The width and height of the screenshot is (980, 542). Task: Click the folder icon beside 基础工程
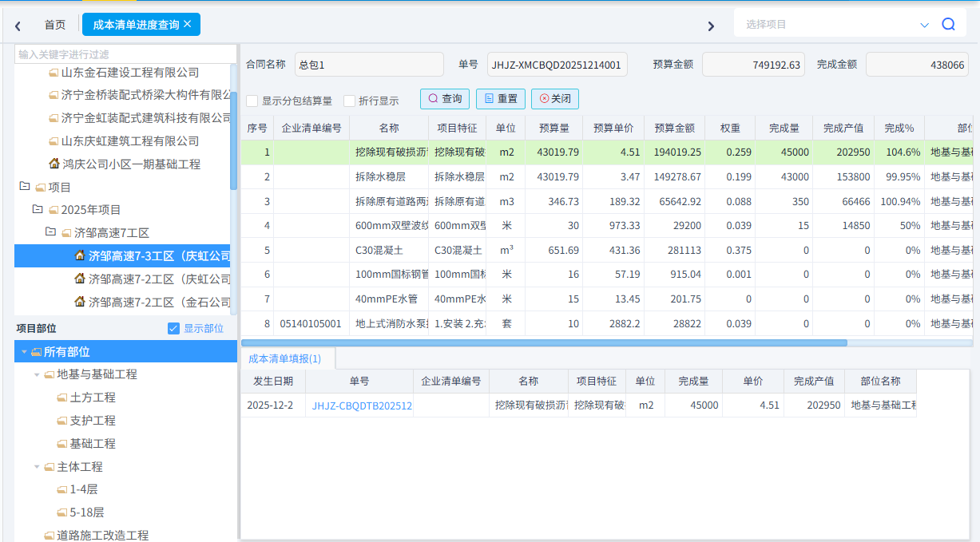coord(62,444)
